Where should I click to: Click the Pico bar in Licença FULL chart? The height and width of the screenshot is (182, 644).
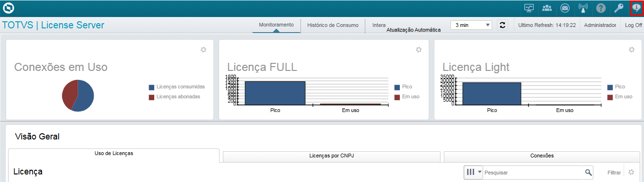pyautogui.click(x=275, y=93)
